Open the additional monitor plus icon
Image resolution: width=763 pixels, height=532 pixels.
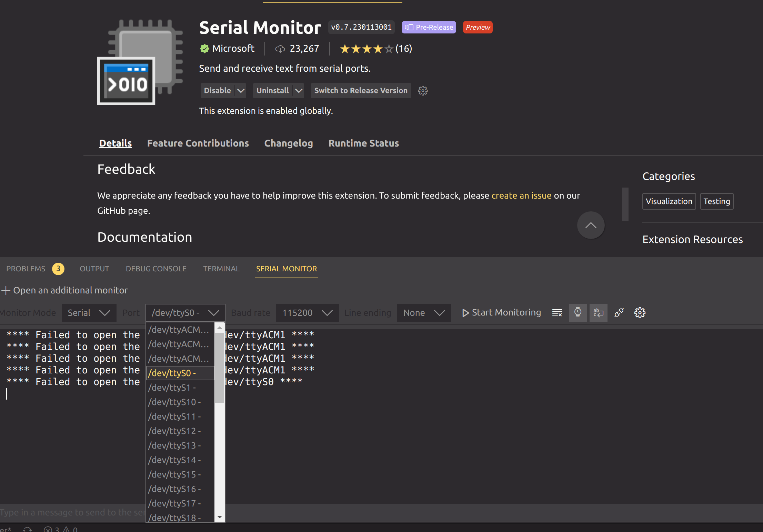pos(6,290)
